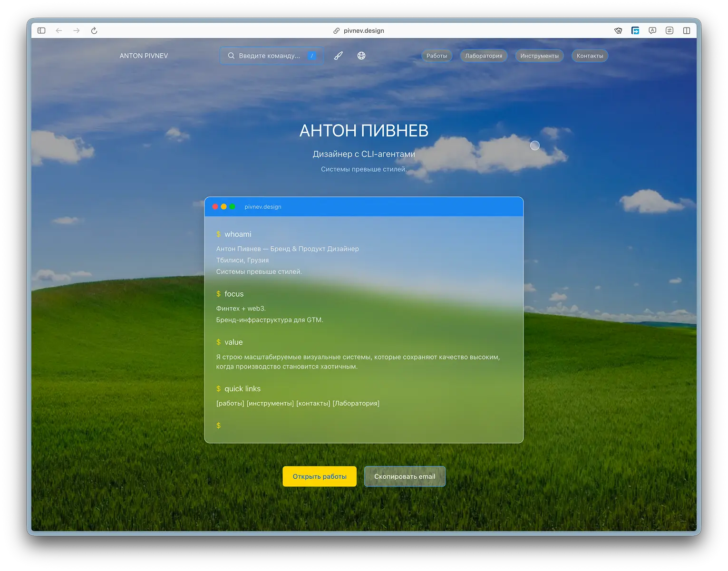This screenshot has height=571, width=728.
Task: Click the slash shortcut badge in search
Action: 312,56
